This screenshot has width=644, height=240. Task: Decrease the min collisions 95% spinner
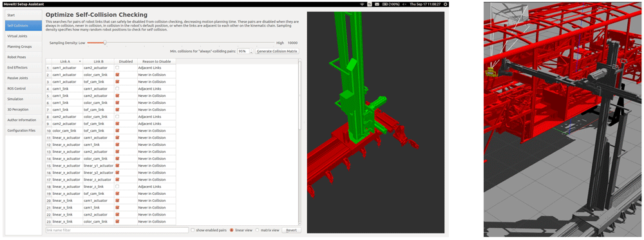[251, 53]
